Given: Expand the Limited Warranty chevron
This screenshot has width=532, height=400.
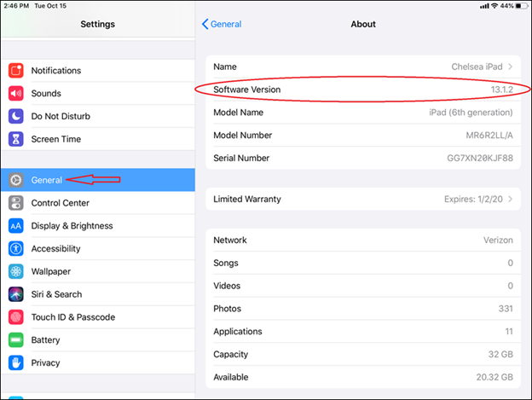Looking at the screenshot, I should pos(510,200).
